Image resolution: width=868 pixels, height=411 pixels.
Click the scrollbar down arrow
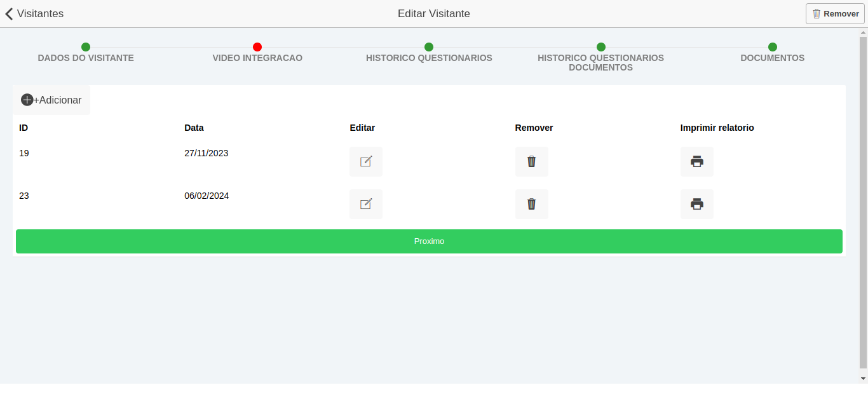click(x=863, y=379)
